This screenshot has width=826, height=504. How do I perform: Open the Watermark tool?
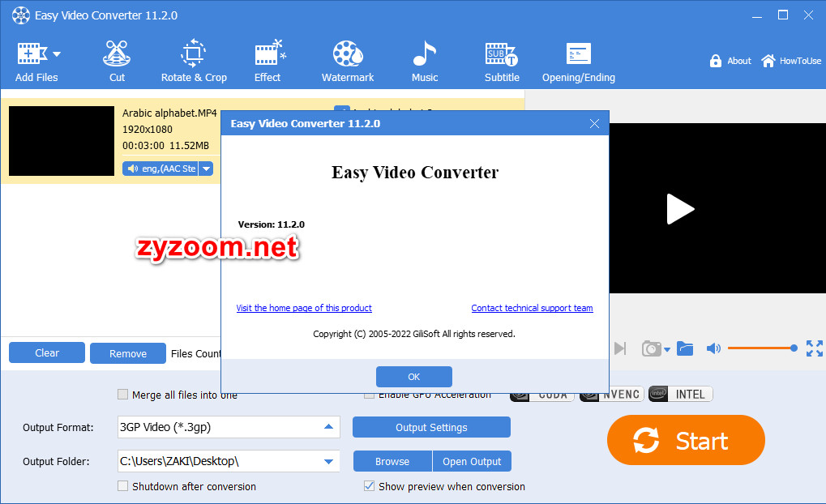[348, 61]
